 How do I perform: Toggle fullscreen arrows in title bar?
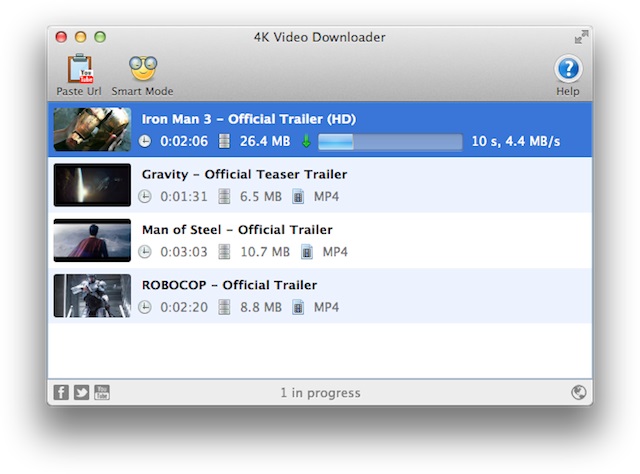coord(581,37)
